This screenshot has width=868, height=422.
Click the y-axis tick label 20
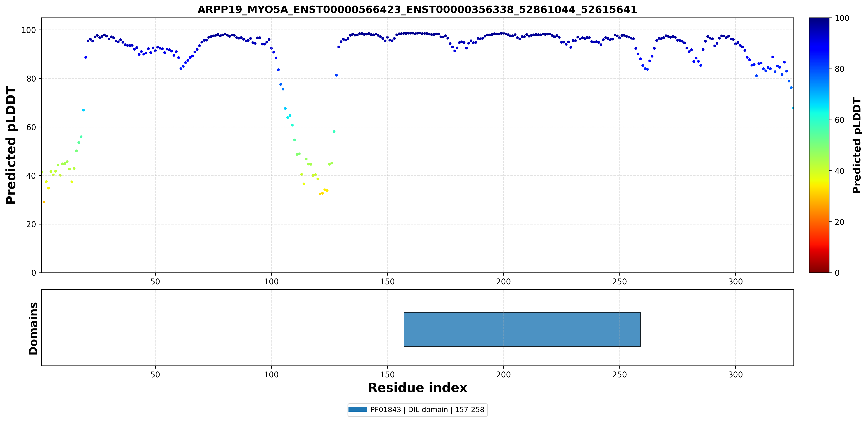point(31,224)
